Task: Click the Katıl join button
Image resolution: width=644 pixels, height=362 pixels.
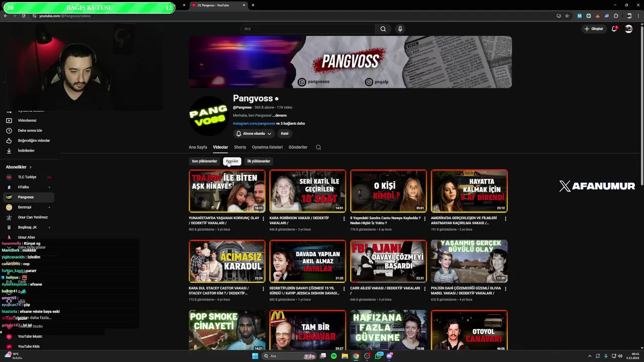Action: (285, 134)
